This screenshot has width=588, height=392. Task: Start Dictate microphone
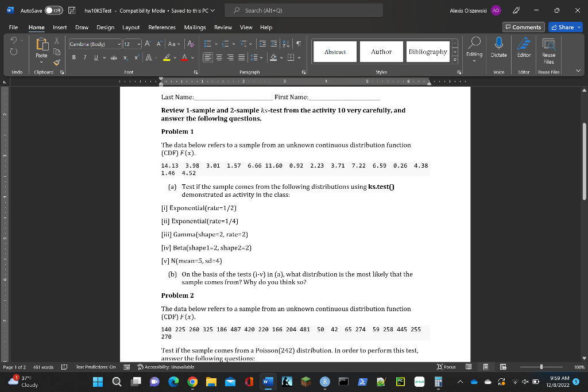tap(499, 48)
